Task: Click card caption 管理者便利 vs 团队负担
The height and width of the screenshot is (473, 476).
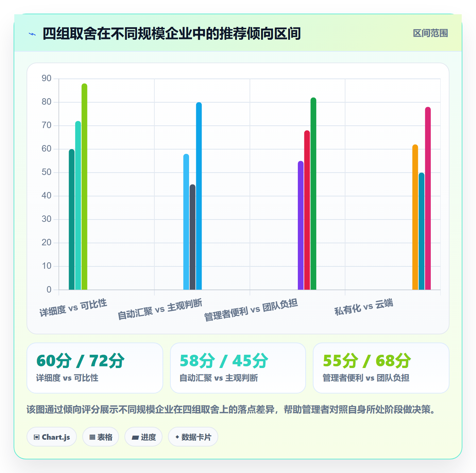Action: pyautogui.click(x=366, y=378)
